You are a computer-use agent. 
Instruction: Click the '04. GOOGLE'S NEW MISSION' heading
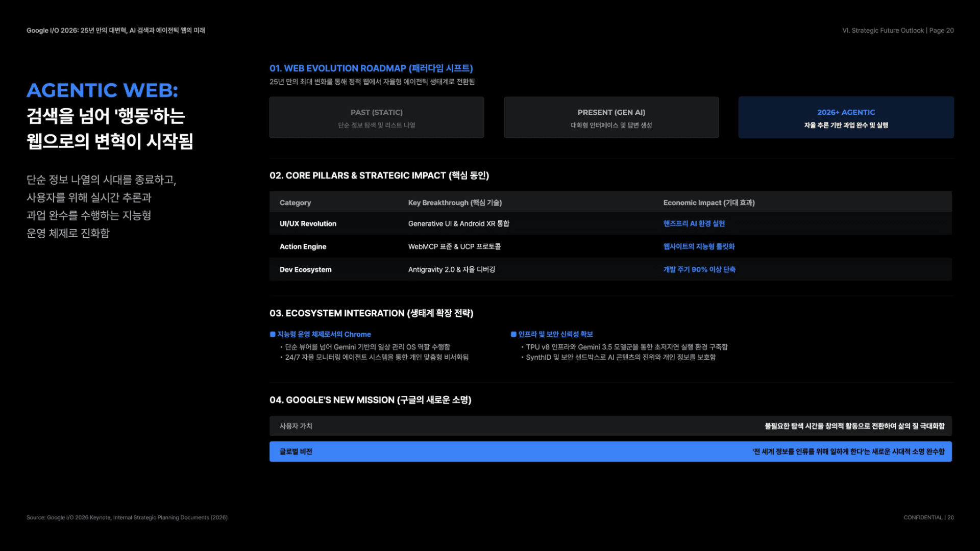[371, 400]
